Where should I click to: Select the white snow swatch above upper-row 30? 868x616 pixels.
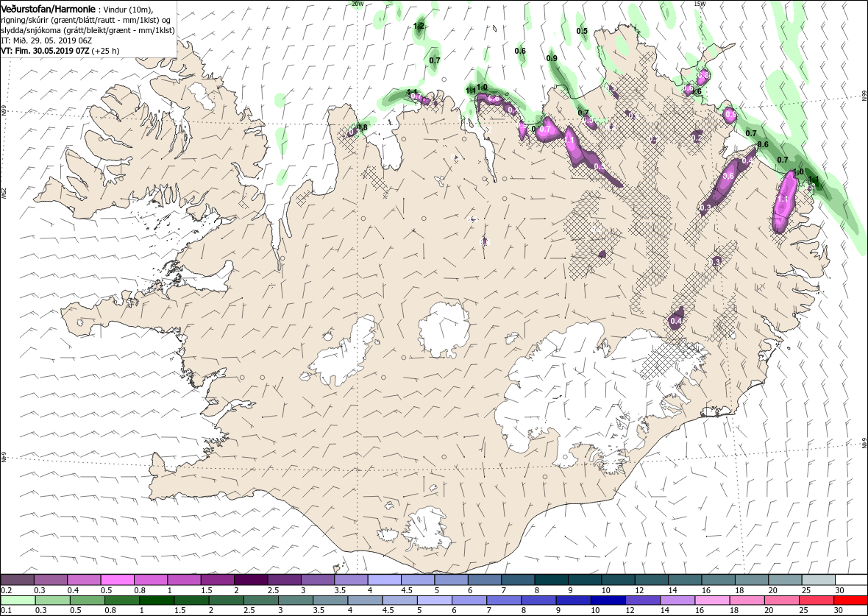[x=851, y=580]
